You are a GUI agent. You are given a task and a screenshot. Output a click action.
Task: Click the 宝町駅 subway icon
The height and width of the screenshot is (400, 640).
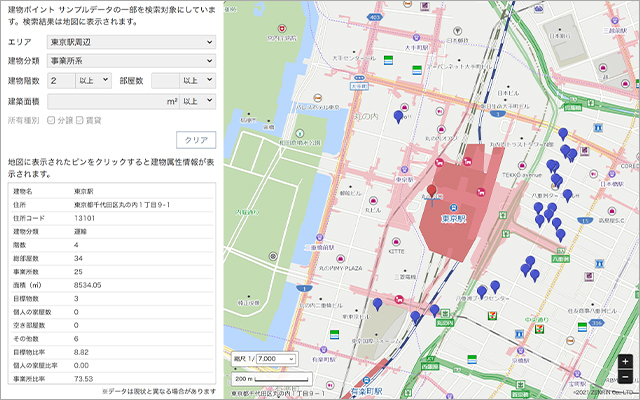577,373
